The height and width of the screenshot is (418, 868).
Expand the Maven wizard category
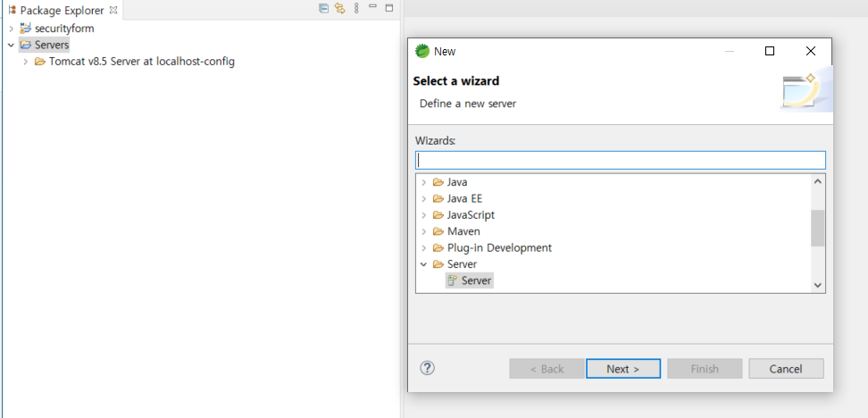[424, 231]
